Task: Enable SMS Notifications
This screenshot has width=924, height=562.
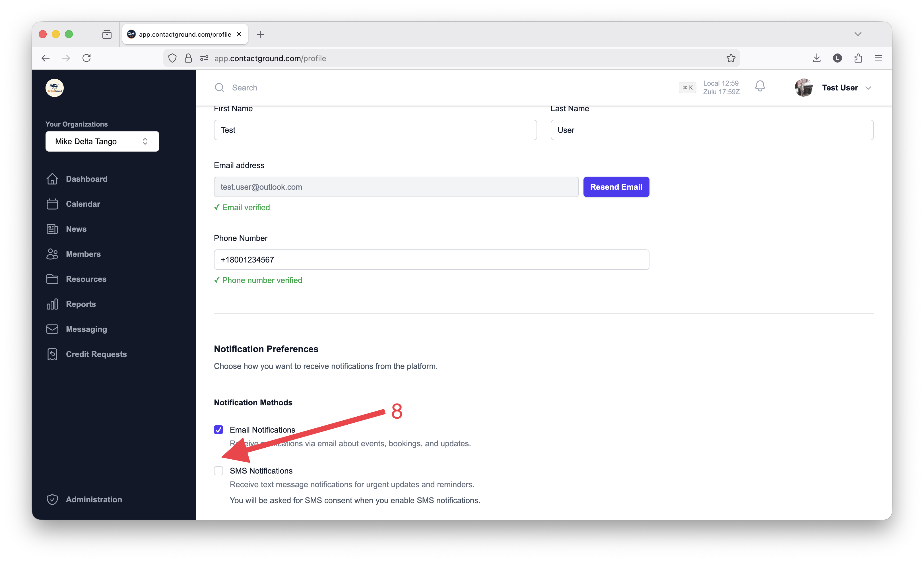Action: (218, 470)
